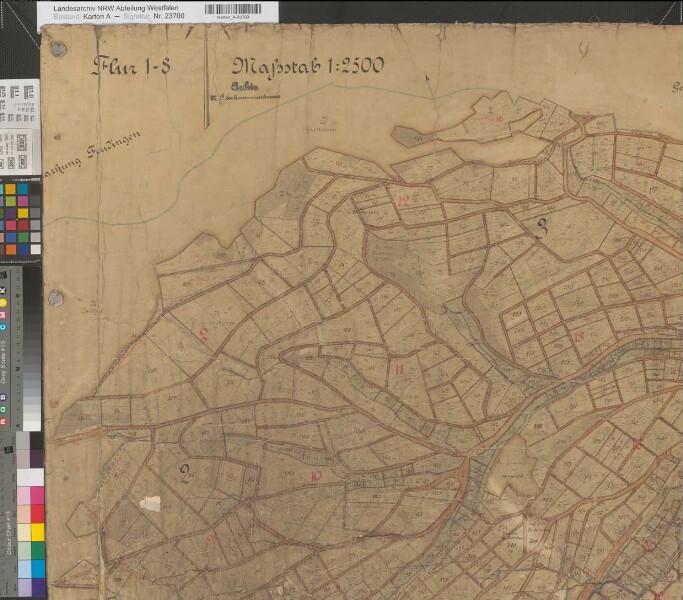Click the cyan 'C' circle on the grey scale card
Image resolution: width=683 pixels, height=600 pixels.
pyautogui.click(x=3, y=327)
